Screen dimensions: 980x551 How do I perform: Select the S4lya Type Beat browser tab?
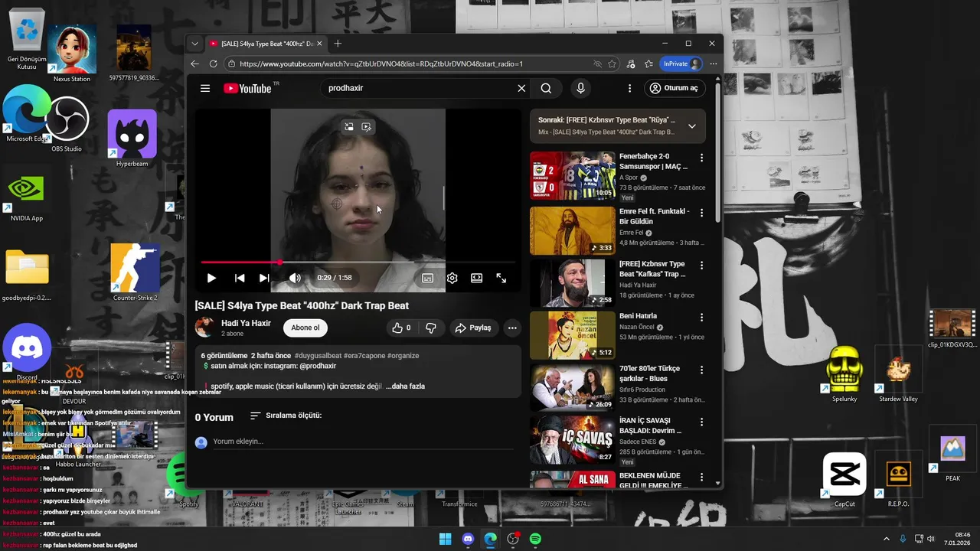coord(266,44)
